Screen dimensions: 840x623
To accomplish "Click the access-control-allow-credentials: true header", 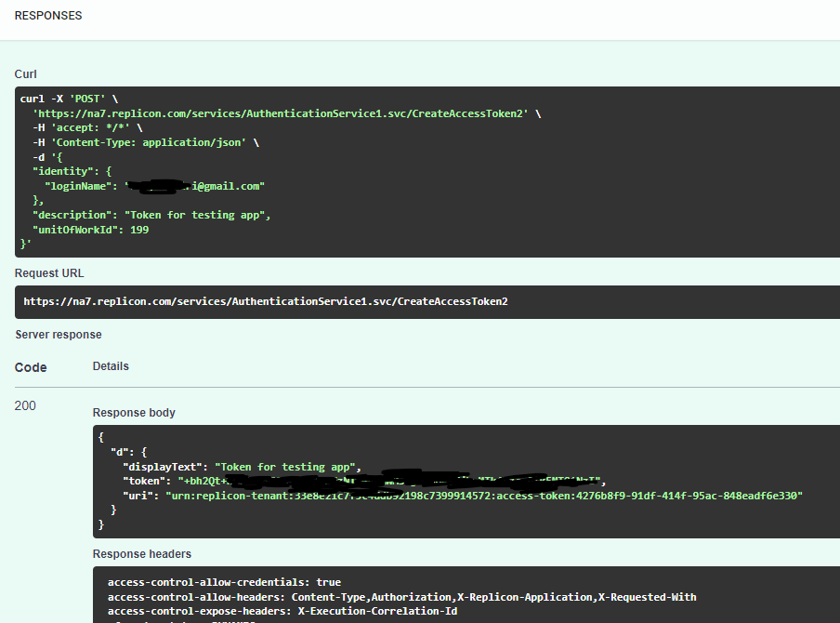I will pos(225,582).
